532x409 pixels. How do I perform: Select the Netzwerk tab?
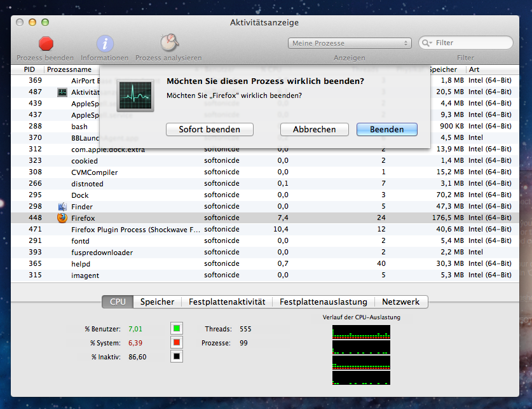tap(401, 302)
